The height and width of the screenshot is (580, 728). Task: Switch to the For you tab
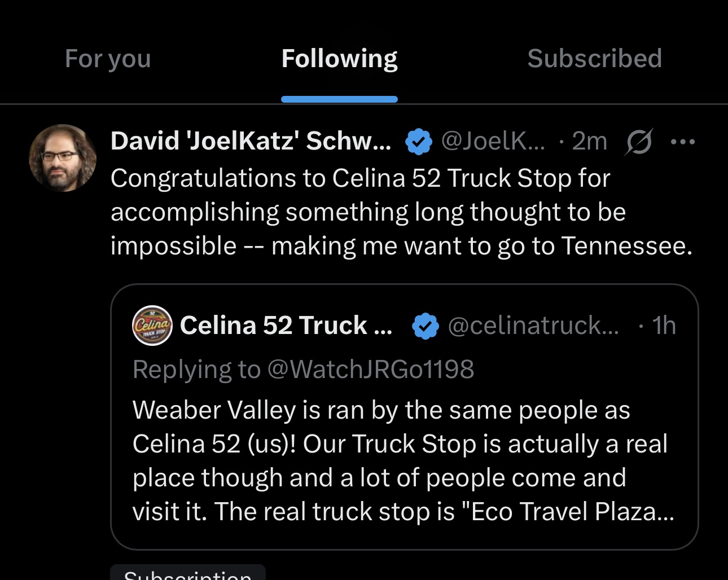108,59
